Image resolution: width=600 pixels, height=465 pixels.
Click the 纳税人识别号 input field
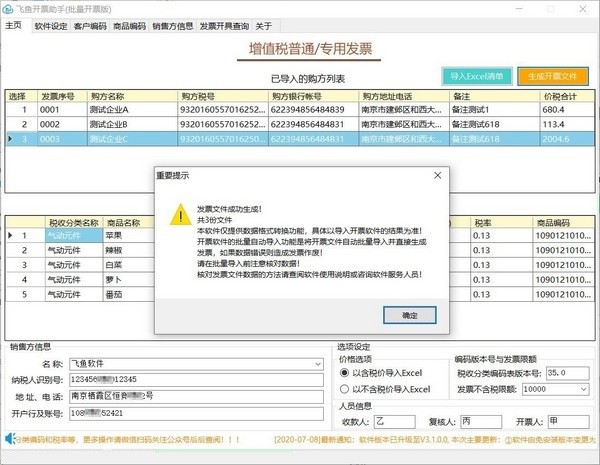tap(196, 380)
